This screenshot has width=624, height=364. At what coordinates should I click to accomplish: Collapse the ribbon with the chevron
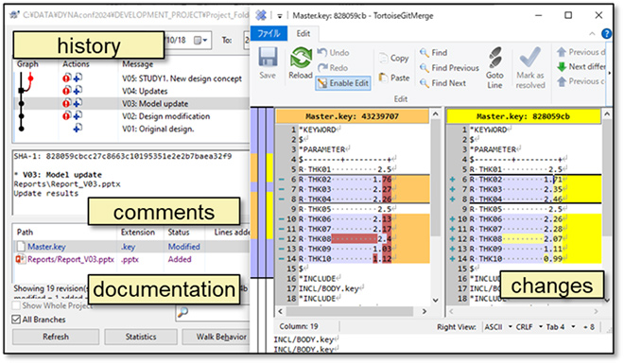click(x=592, y=34)
